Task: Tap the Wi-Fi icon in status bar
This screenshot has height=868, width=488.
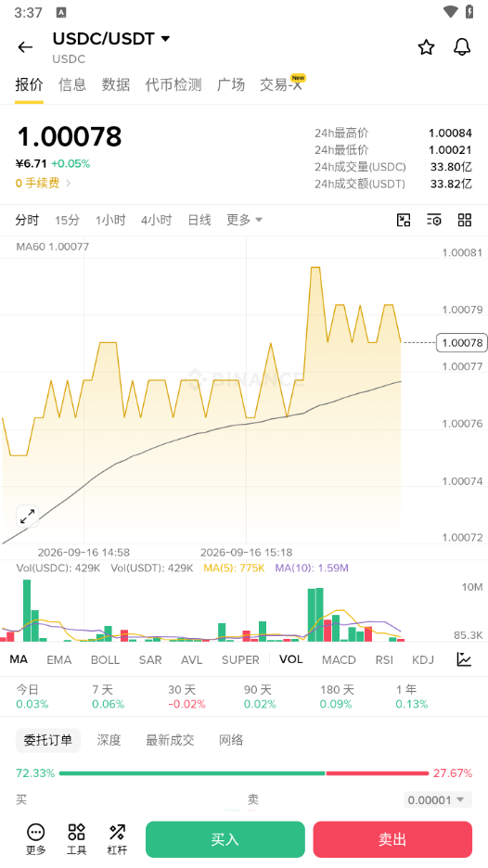Action: tap(451, 12)
